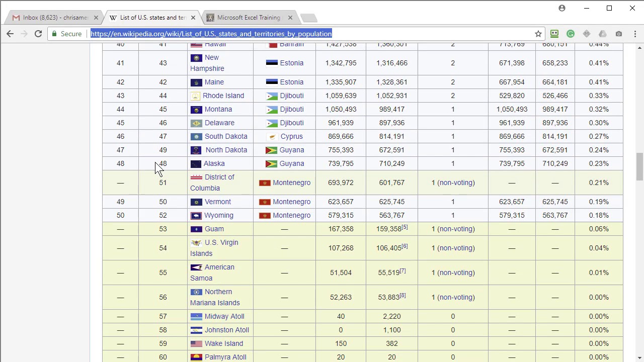Click the Wyoming flag icon
Image resolution: width=644 pixels, height=362 pixels.
[x=196, y=215]
